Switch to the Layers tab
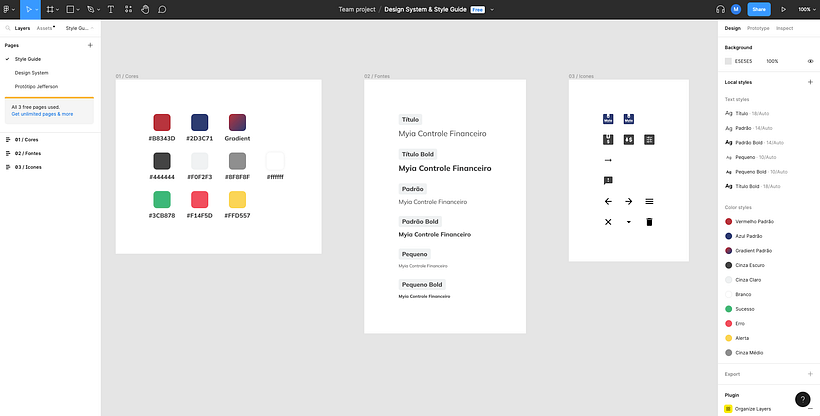Screen dimensions: 820x416 [x=22, y=28]
